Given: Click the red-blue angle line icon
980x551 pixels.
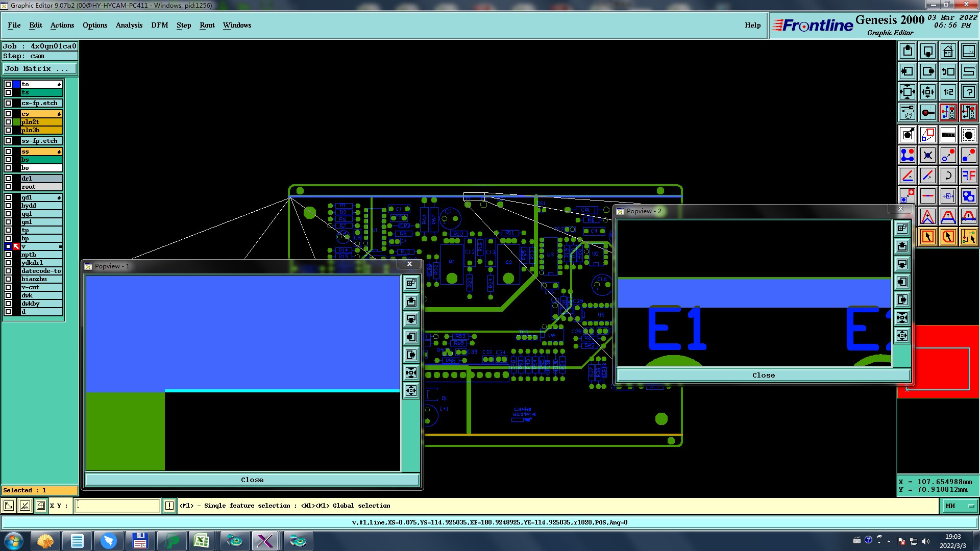Looking at the screenshot, I should (908, 176).
